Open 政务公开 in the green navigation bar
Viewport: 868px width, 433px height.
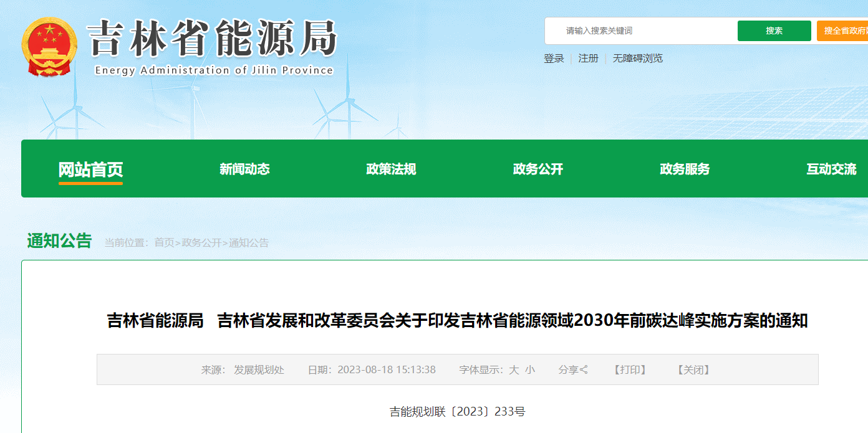point(538,169)
